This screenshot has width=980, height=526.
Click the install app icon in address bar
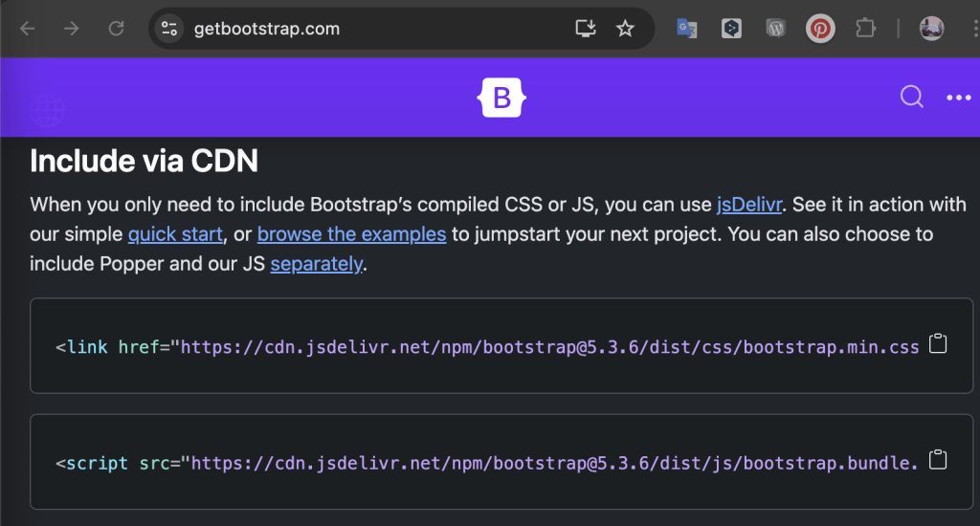tap(585, 29)
